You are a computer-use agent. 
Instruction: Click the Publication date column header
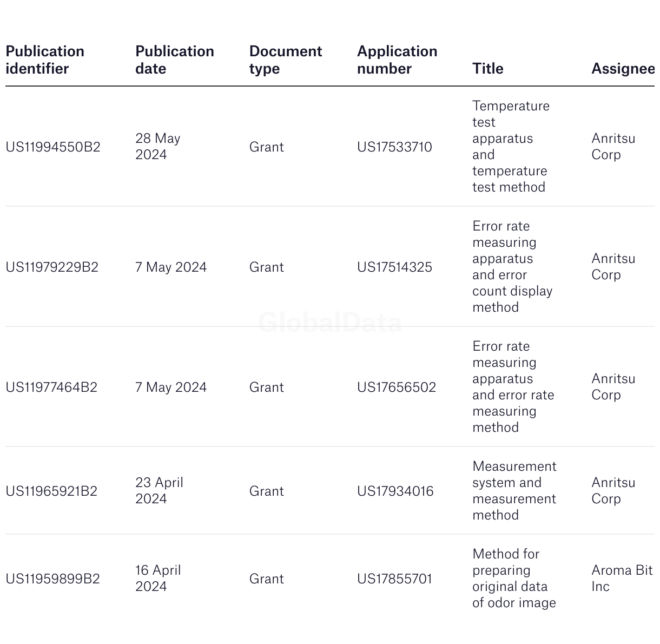175,60
